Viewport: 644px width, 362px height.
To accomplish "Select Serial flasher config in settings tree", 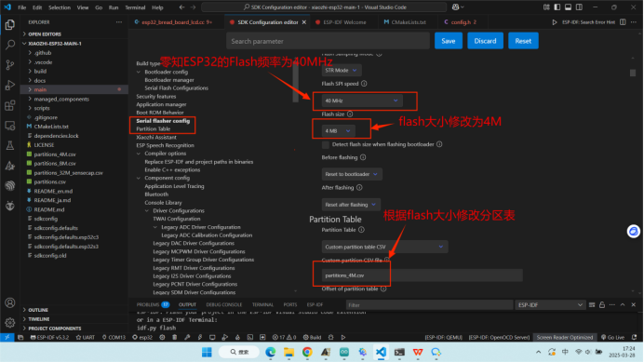I will click(163, 121).
